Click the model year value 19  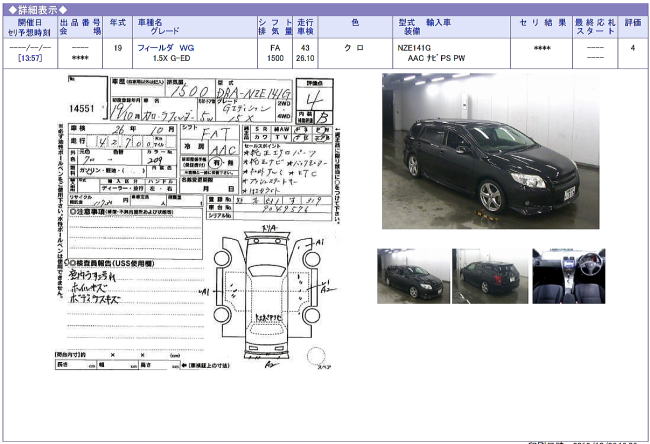pyautogui.click(x=118, y=48)
